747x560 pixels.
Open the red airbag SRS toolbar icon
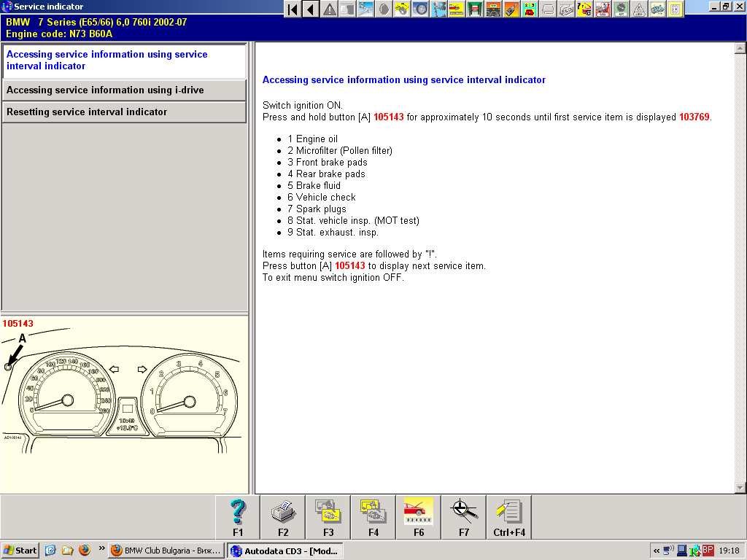tap(602, 9)
